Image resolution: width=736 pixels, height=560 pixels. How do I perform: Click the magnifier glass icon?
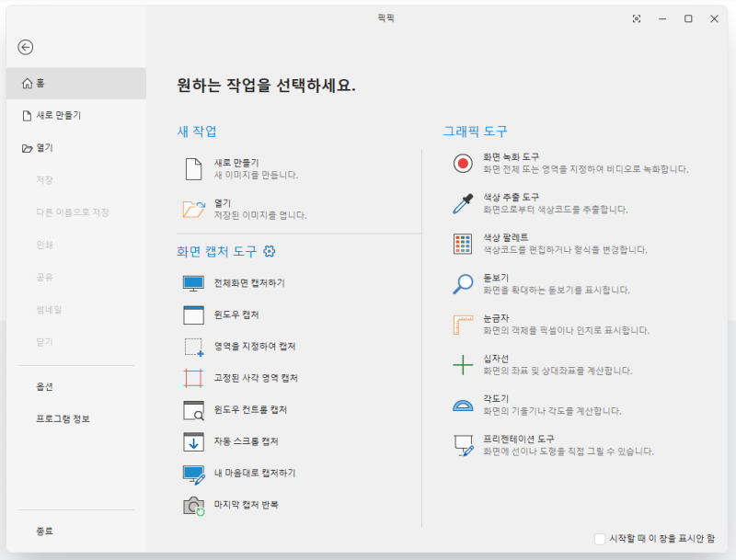point(463,284)
